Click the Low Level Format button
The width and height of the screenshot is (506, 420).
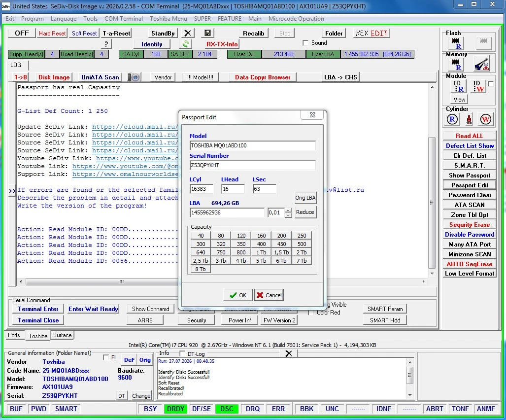coord(470,274)
